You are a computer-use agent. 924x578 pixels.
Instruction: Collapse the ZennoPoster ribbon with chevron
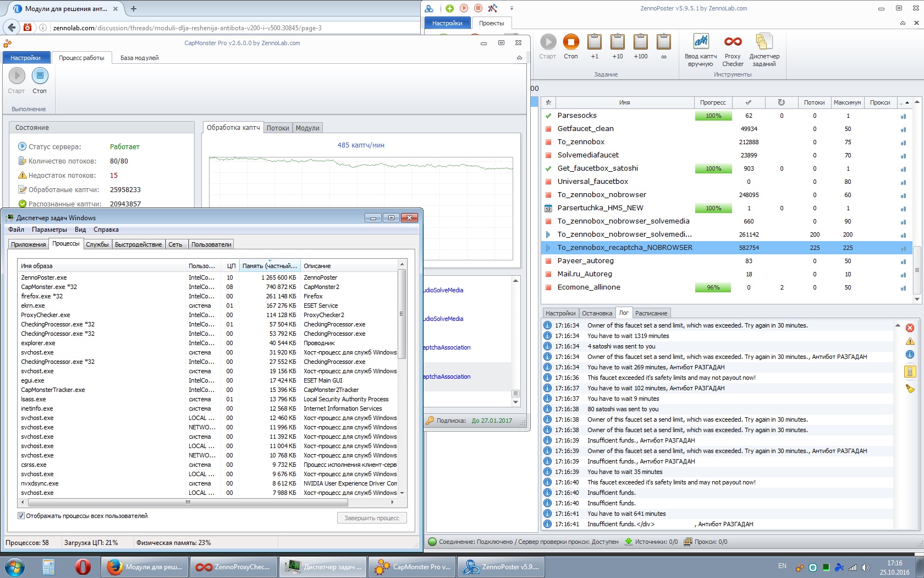(x=903, y=23)
